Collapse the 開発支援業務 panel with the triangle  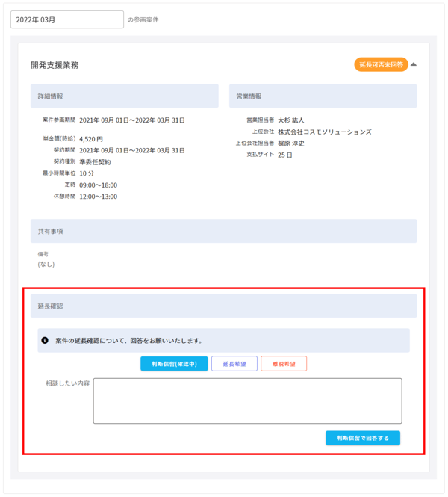414,64
